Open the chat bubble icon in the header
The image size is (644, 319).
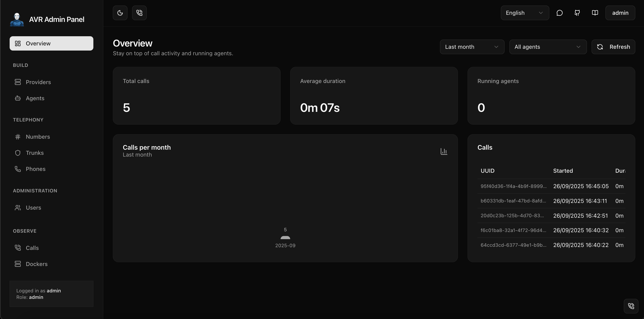(x=559, y=13)
